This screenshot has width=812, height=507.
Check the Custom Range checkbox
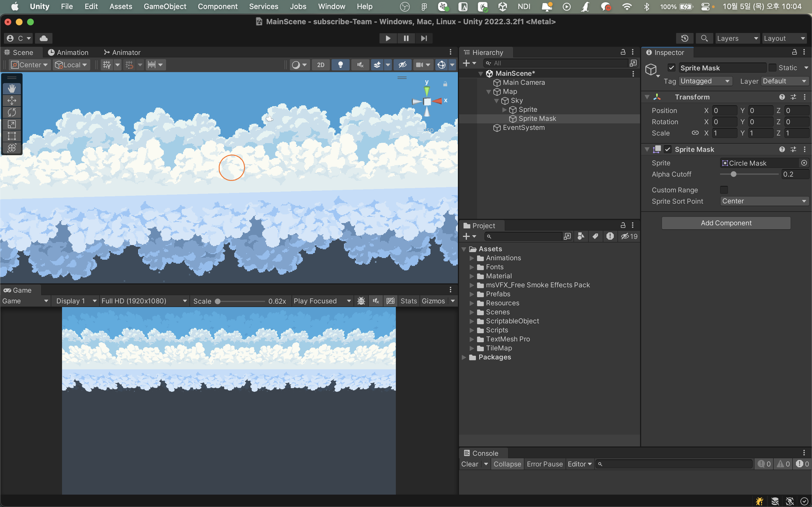pos(724,190)
